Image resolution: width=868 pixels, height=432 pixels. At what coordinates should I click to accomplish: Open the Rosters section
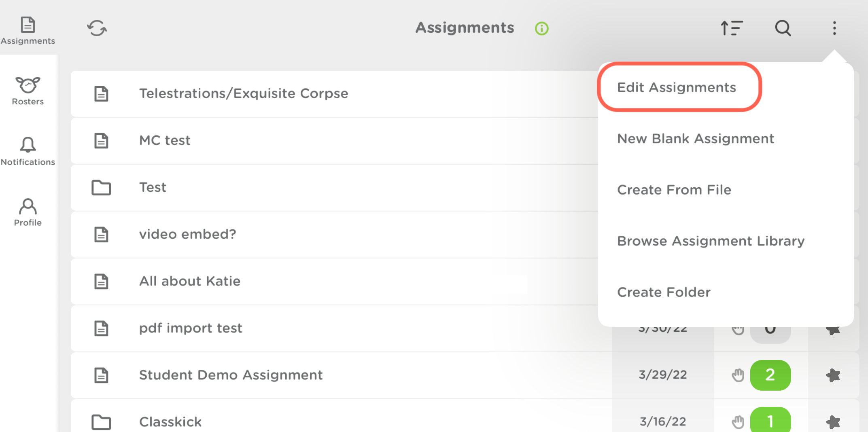click(28, 89)
